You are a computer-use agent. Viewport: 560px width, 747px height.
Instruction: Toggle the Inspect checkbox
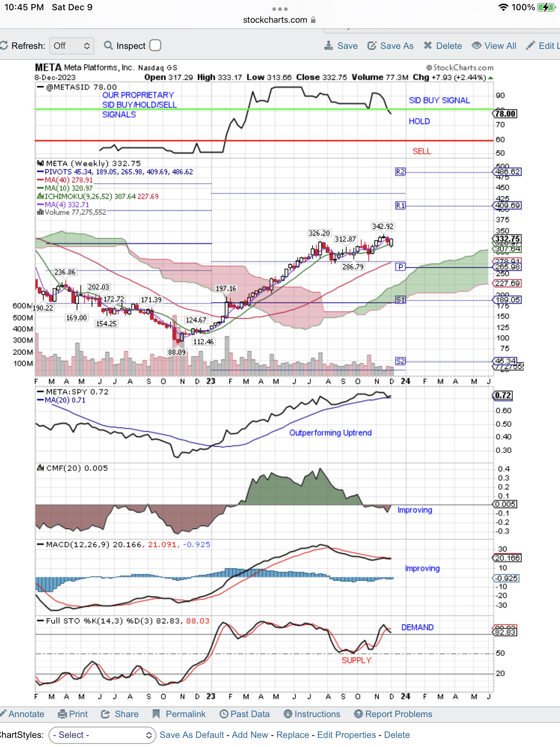point(155,45)
